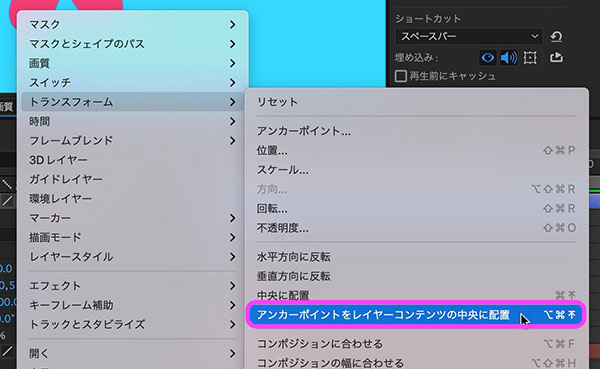Enable the 再生前にキャッシュ checkbox
This screenshot has height=369, width=600.
point(401,76)
